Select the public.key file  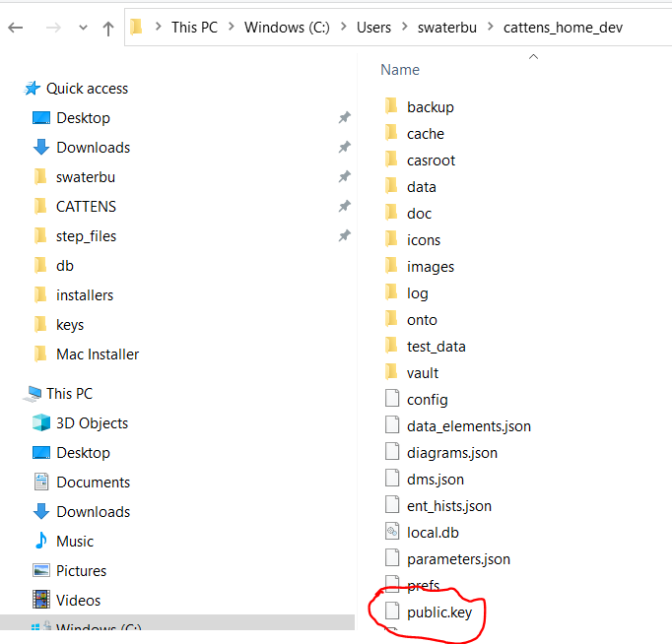point(438,612)
